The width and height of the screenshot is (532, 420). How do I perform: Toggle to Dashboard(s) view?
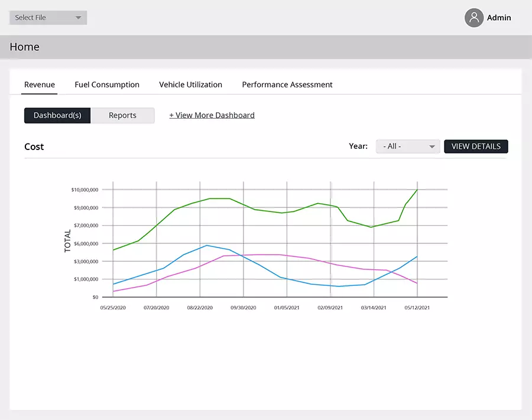pyautogui.click(x=57, y=115)
